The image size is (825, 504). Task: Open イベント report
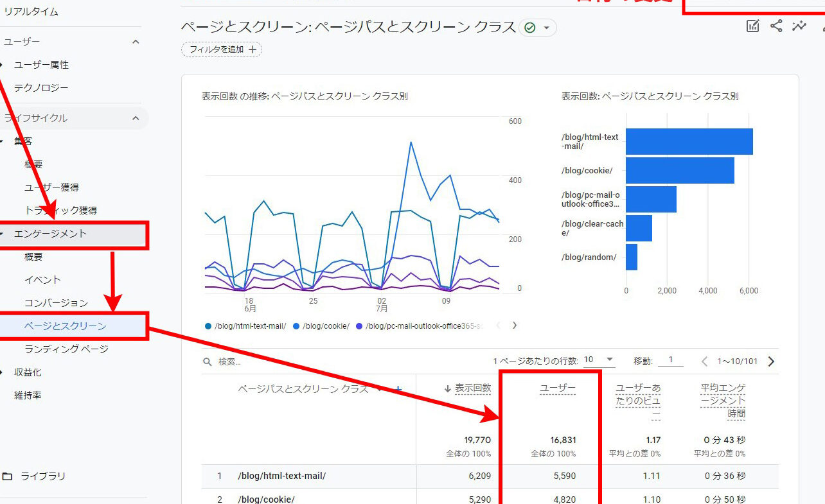42,280
